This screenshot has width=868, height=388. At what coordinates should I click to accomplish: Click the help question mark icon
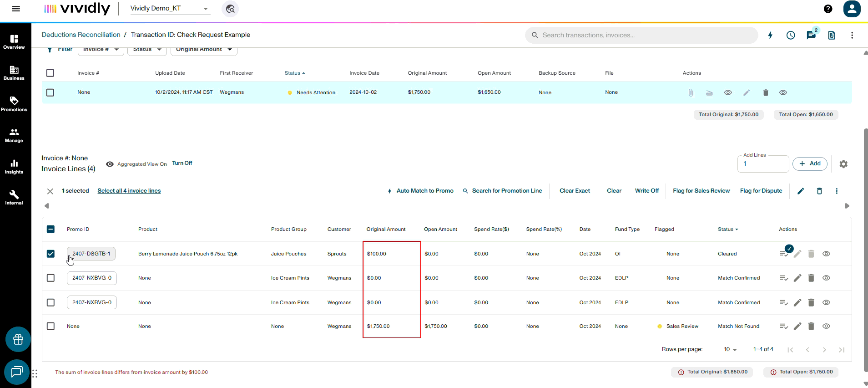[x=828, y=9]
